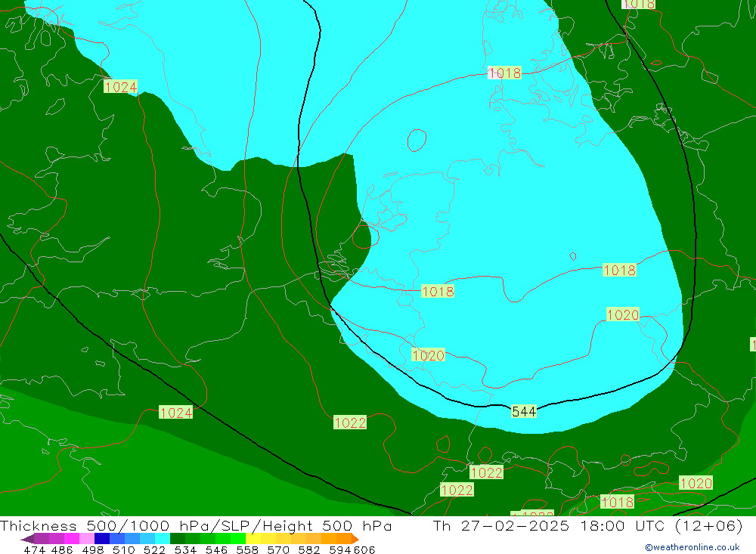This screenshot has width=756, height=554.
Task: Click the purple left arrow of color scale
Action: pyautogui.click(x=26, y=539)
